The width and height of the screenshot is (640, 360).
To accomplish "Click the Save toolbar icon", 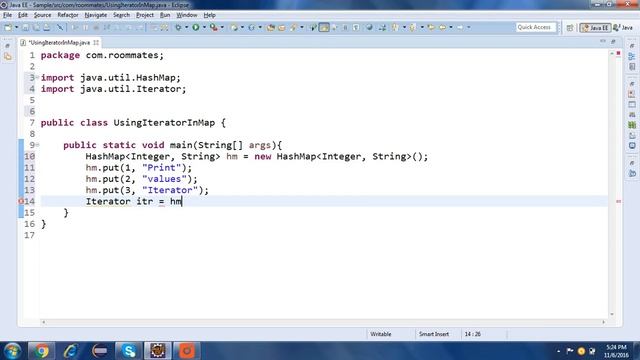I will point(26,27).
